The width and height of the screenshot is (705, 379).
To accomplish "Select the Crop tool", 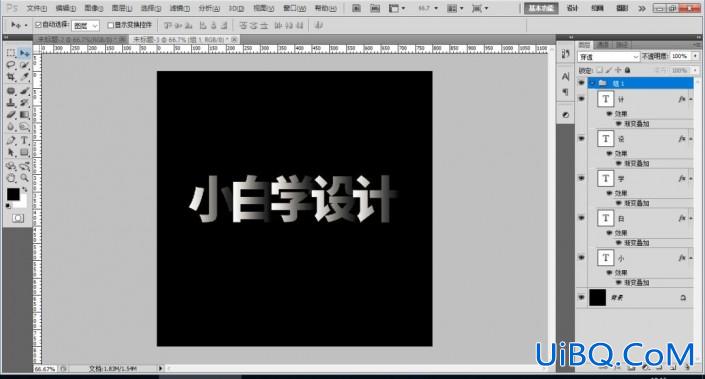I will click(11, 77).
